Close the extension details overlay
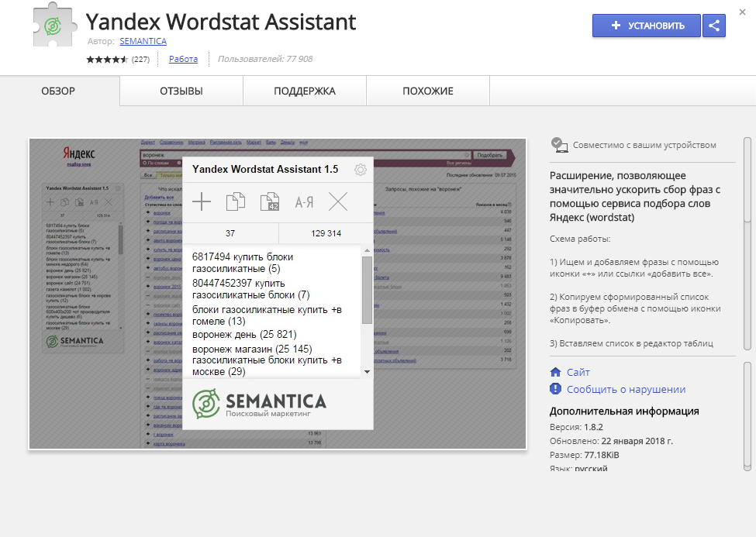The image size is (756, 537). point(742,12)
